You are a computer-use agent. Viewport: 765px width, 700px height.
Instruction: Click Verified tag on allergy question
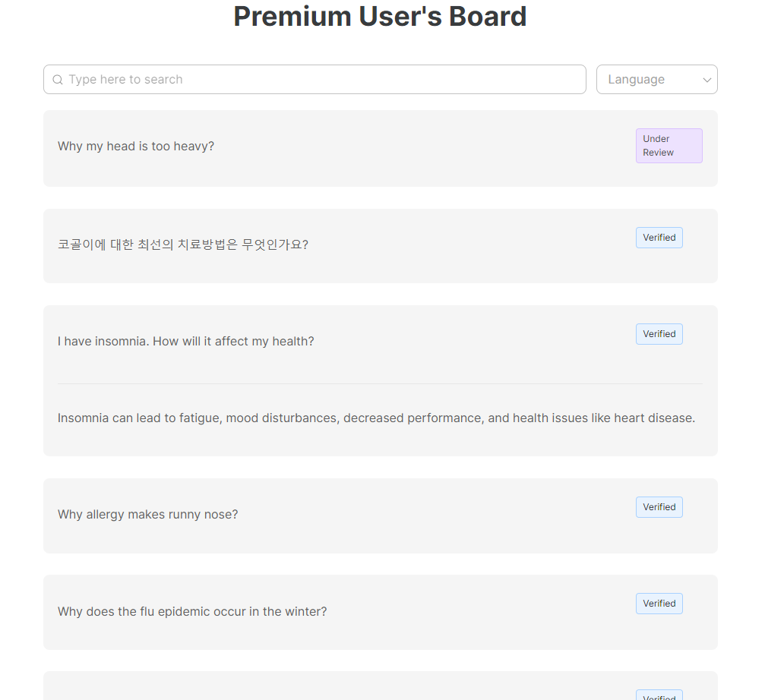659,507
